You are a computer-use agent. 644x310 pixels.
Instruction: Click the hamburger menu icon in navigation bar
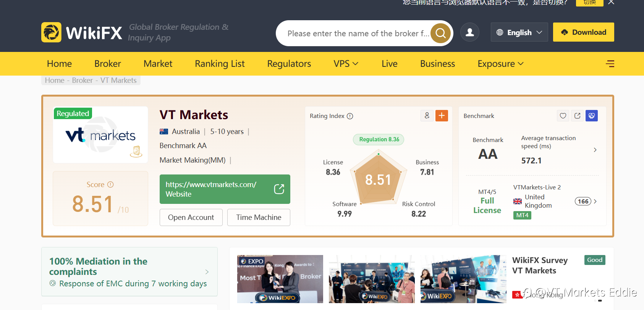(x=610, y=64)
